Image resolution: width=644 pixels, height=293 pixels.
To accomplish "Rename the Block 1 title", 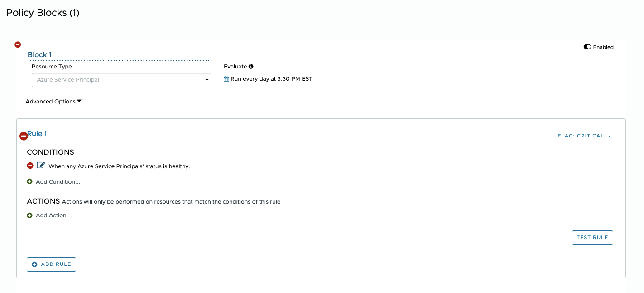I will 39,55.
